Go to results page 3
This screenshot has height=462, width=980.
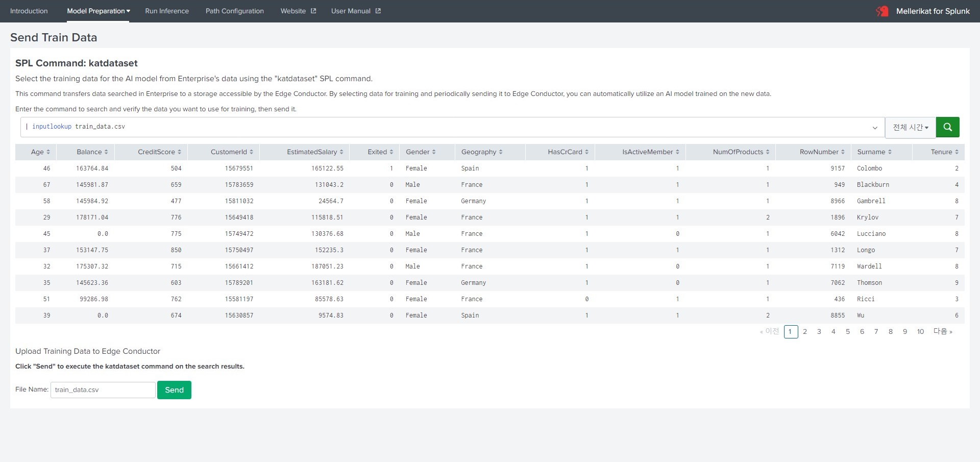pyautogui.click(x=819, y=332)
